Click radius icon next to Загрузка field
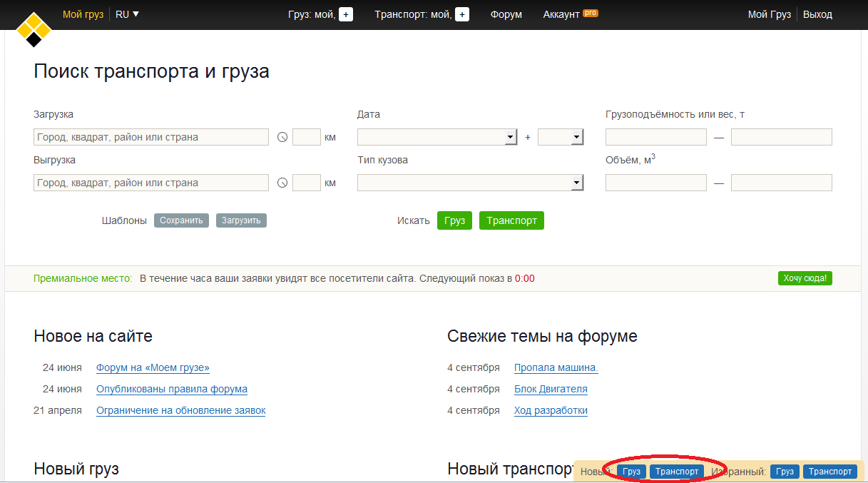The image size is (868, 483). 282,137
